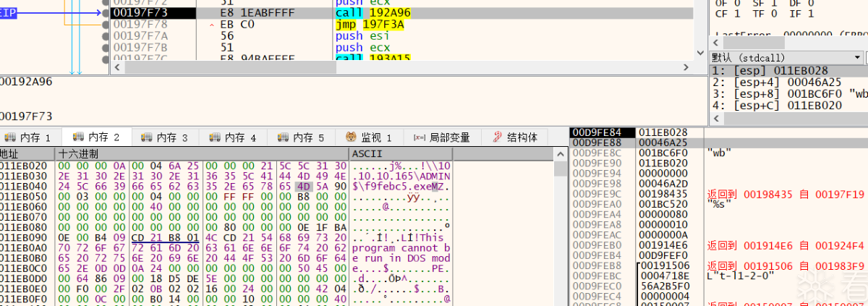Click address 00197F78 in disassembly
Viewport: 868px width, 306px height.
tap(140, 25)
